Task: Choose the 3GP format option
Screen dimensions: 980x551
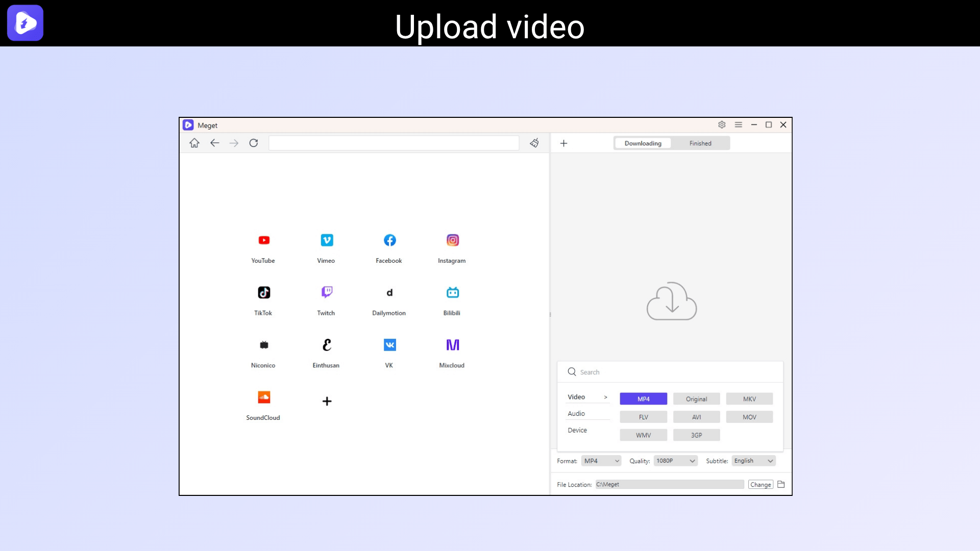Action: point(696,435)
